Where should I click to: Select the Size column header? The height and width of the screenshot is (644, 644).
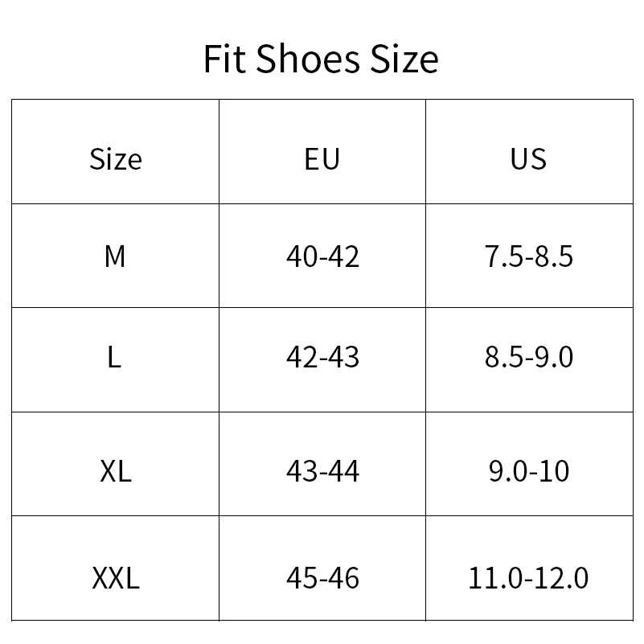pos(115,158)
